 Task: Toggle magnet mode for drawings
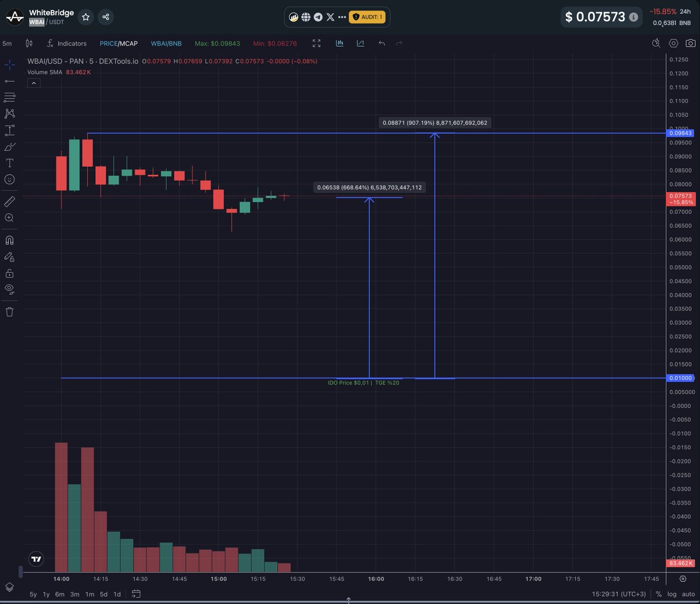tap(9, 240)
